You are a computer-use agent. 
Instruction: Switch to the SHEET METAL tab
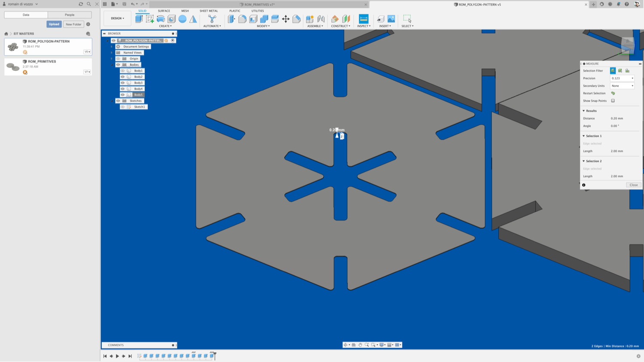coord(209,11)
